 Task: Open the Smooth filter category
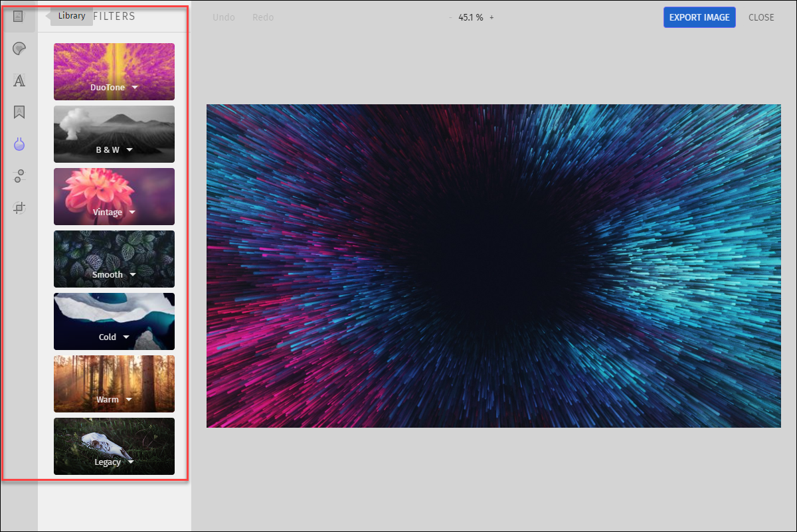tap(114, 259)
